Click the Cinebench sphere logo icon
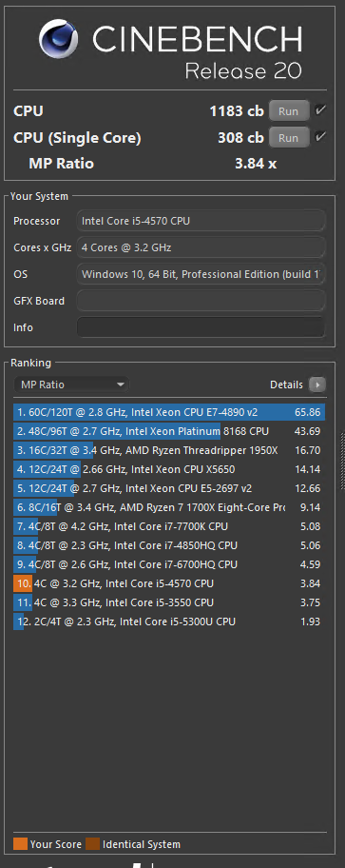This screenshot has height=868, width=345. click(x=59, y=39)
